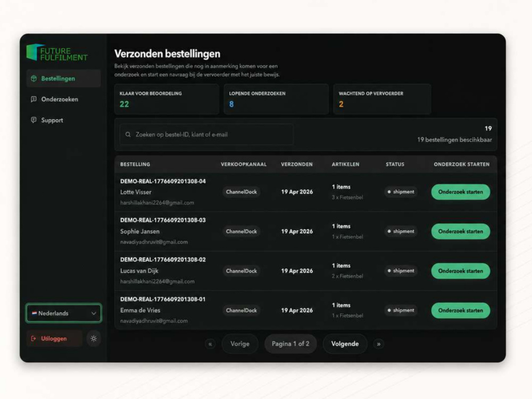This screenshot has width=532, height=399.
Task: Jump to first page double-arrow
Action: [x=210, y=344]
